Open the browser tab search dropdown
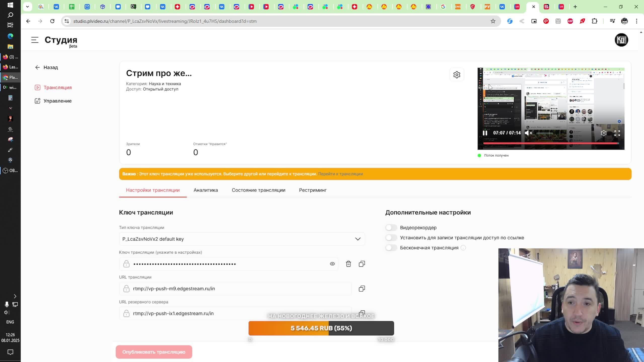This screenshot has width=644, height=362. click(x=27, y=7)
